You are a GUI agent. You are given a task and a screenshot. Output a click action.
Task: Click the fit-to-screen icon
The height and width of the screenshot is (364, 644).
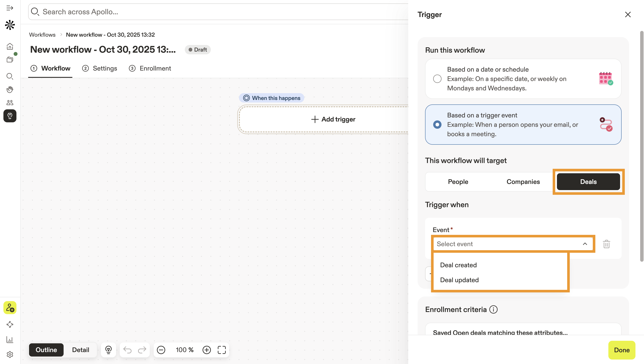(x=221, y=350)
